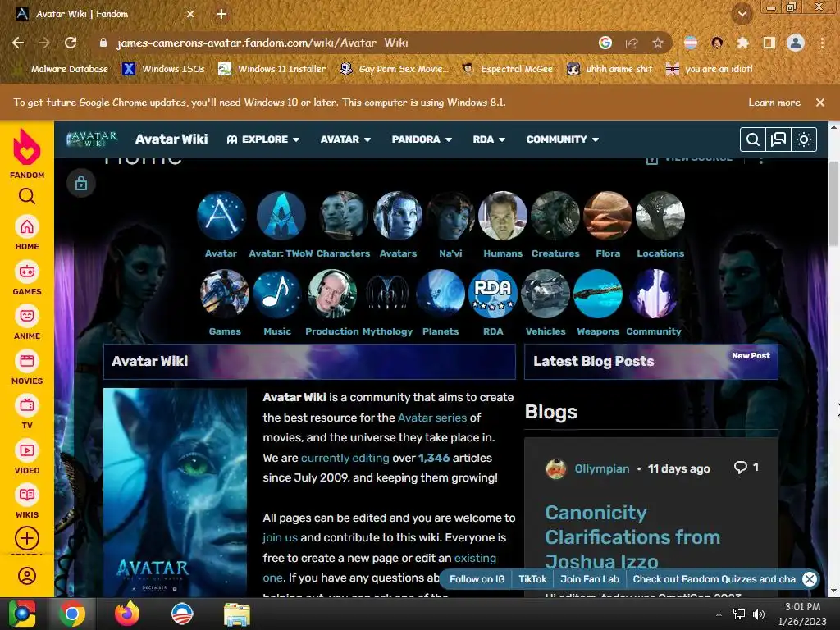Click the wiki search icon in header
Image resolution: width=840 pixels, height=630 pixels.
pyautogui.click(x=752, y=139)
